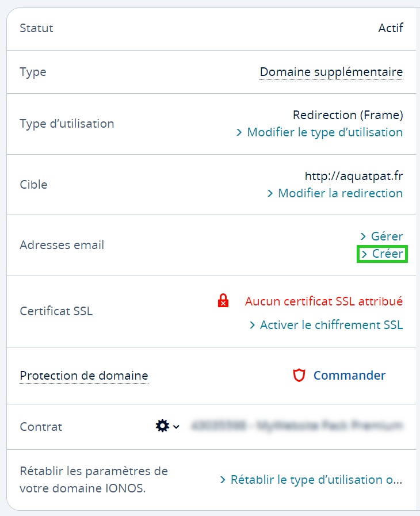Click chevron before Modifier le type d'utilisation
420x516 pixels.
[x=239, y=132]
